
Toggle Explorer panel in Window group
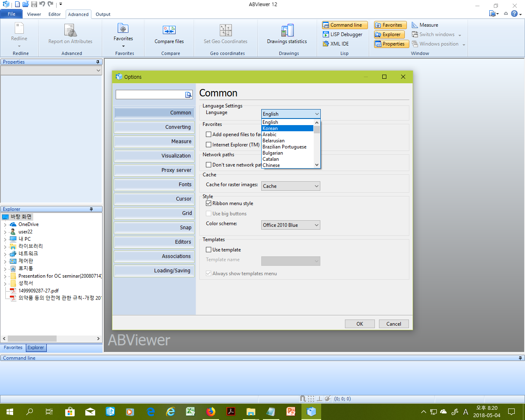click(389, 34)
